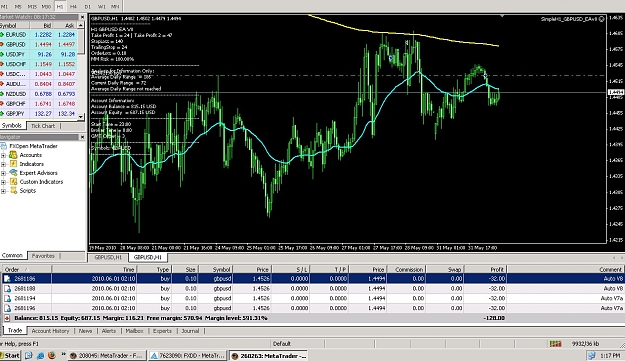Open the Tick Chart tab
The width and height of the screenshot is (625, 361).
click(x=43, y=126)
